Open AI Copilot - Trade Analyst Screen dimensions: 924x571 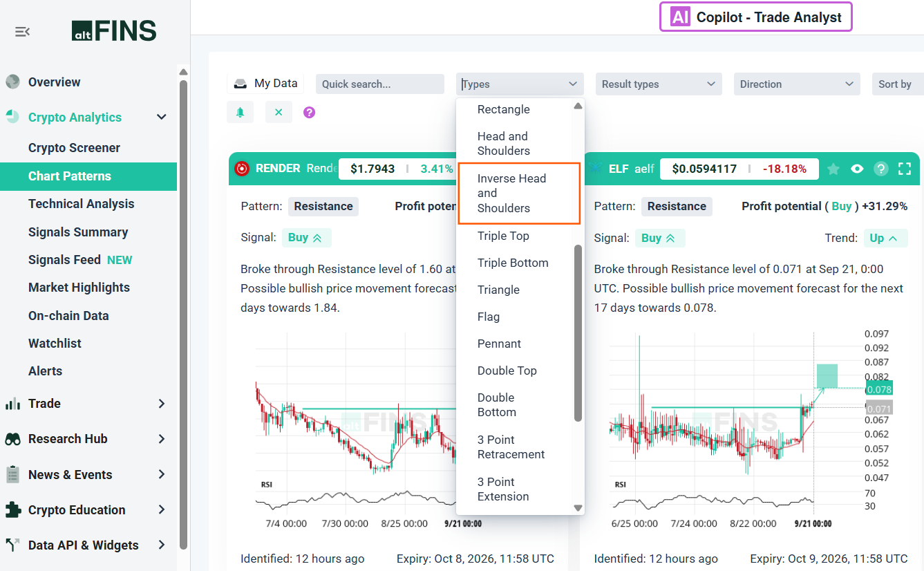(x=756, y=17)
